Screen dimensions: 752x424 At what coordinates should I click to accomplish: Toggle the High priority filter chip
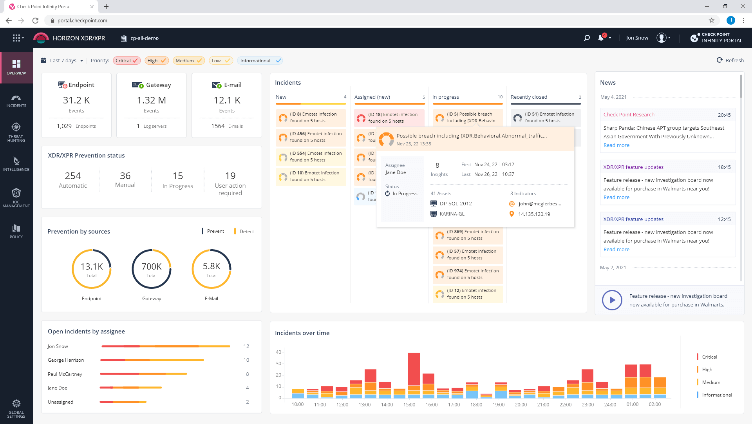pyautogui.click(x=156, y=60)
